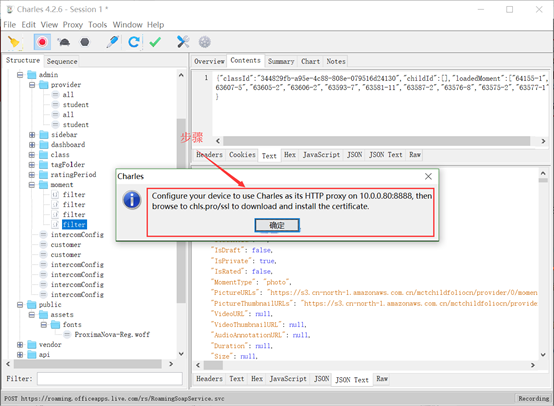
Task: Open request JavaScript tab
Action: [321, 155]
